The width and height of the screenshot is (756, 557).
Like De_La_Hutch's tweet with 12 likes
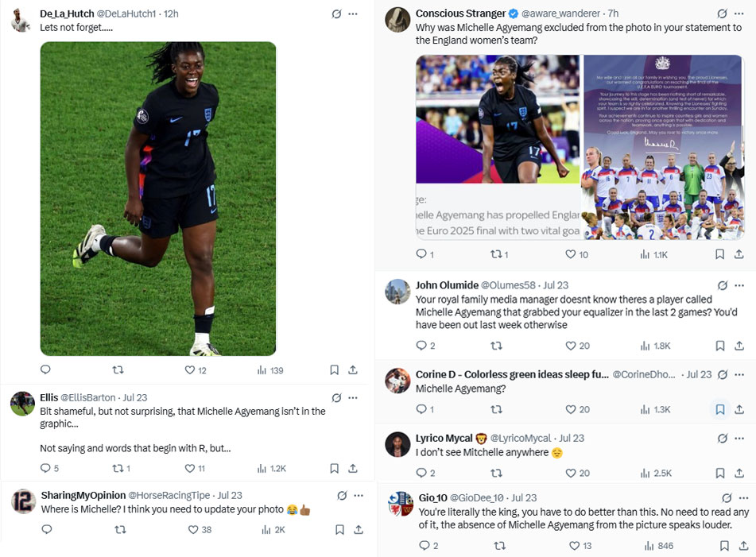pyautogui.click(x=190, y=370)
